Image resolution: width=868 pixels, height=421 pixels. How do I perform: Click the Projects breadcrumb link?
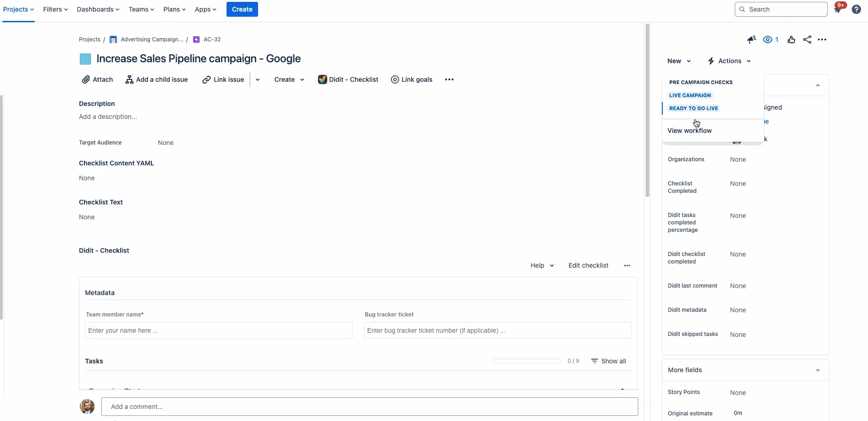pos(90,39)
